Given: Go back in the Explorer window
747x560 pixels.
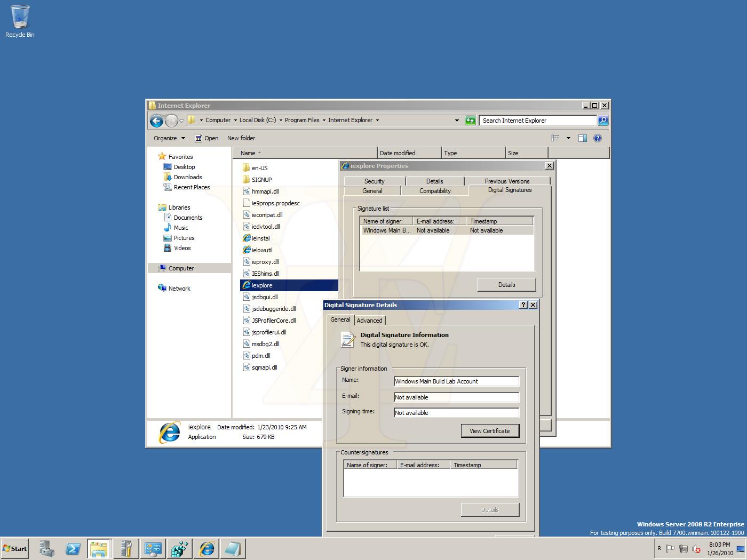Looking at the screenshot, I should (156, 121).
